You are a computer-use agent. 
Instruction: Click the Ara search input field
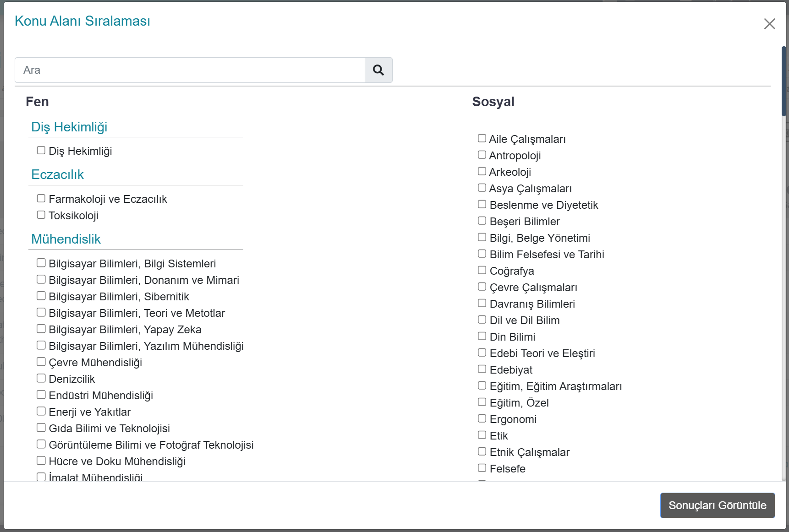click(190, 70)
